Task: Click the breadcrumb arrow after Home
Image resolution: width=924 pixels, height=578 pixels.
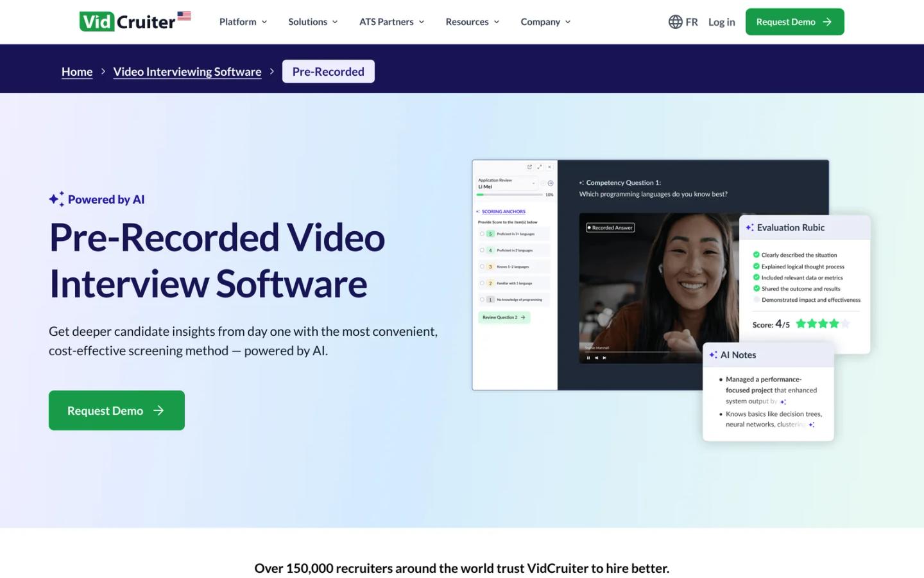Action: (103, 71)
